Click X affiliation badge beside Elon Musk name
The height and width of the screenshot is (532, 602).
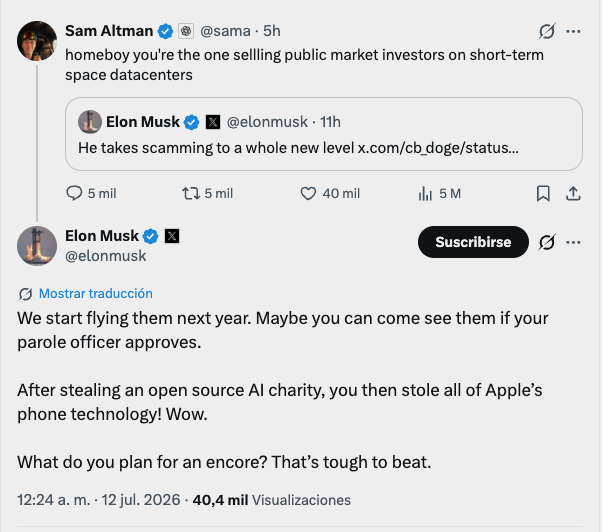click(x=172, y=236)
